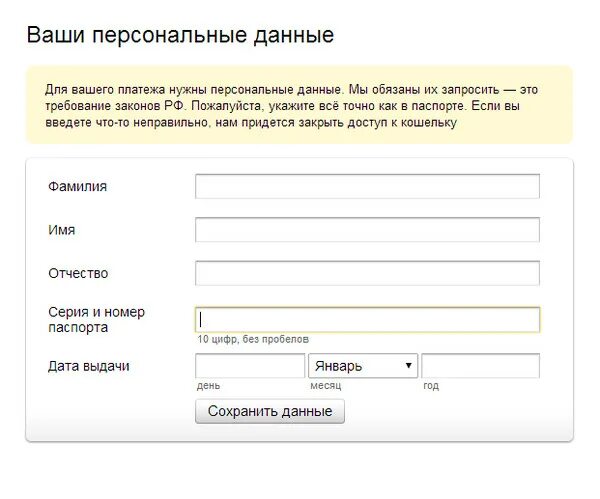Click the Фамилия text input field
This screenshot has width=600, height=499.
click(x=367, y=187)
